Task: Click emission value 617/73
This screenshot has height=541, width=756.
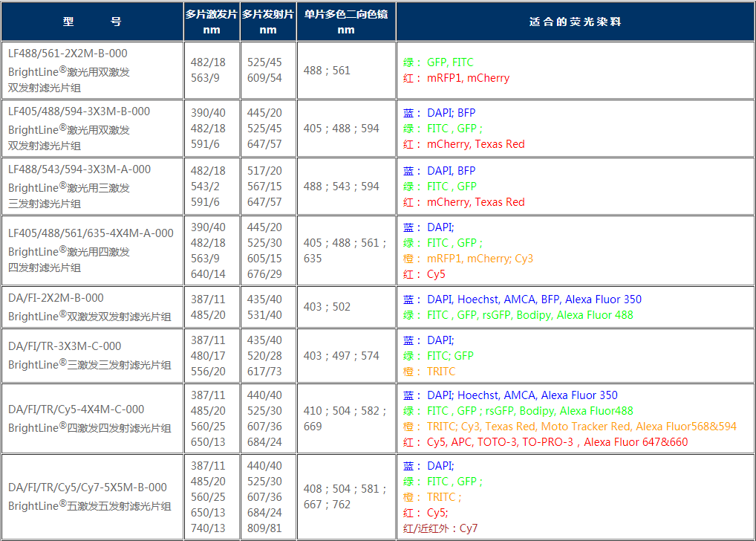Action: (264, 372)
